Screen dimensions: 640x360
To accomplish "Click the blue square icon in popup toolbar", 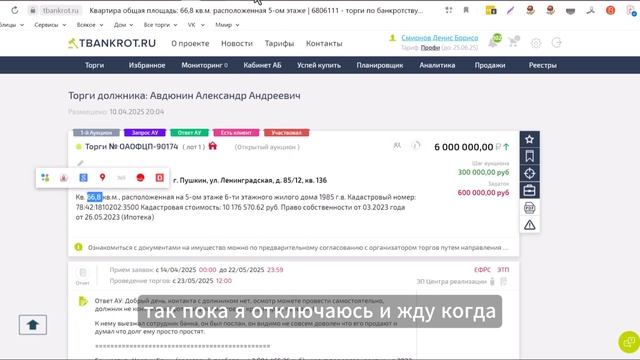I will pos(83,178).
